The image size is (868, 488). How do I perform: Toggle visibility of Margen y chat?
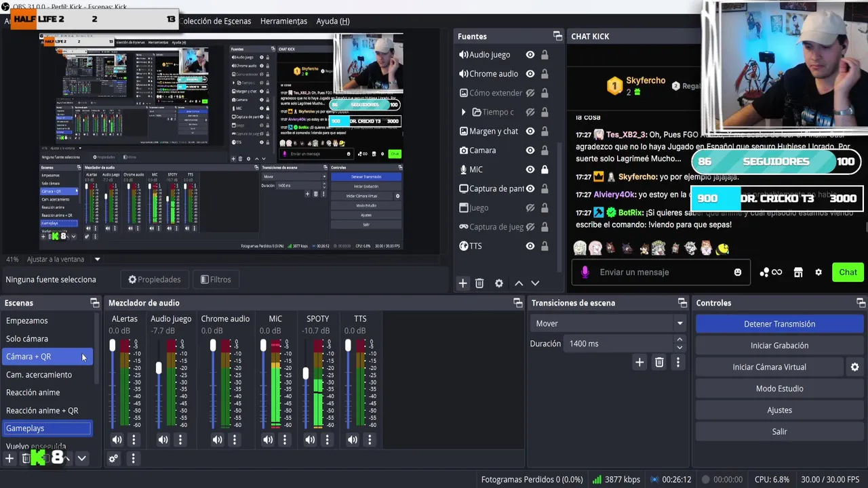tap(530, 131)
